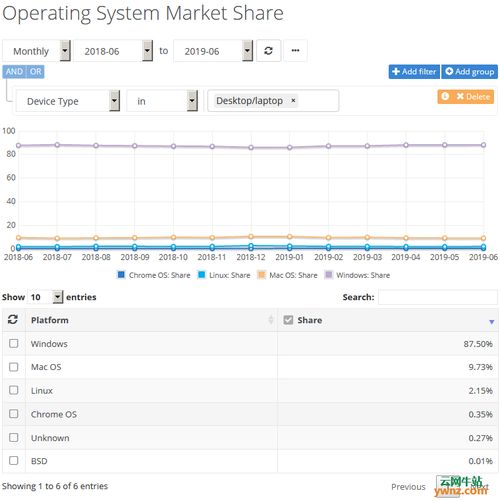Viewport: 500px width, 501px height.
Task: Click the orange clock icon beside Delete
Action: [445, 96]
